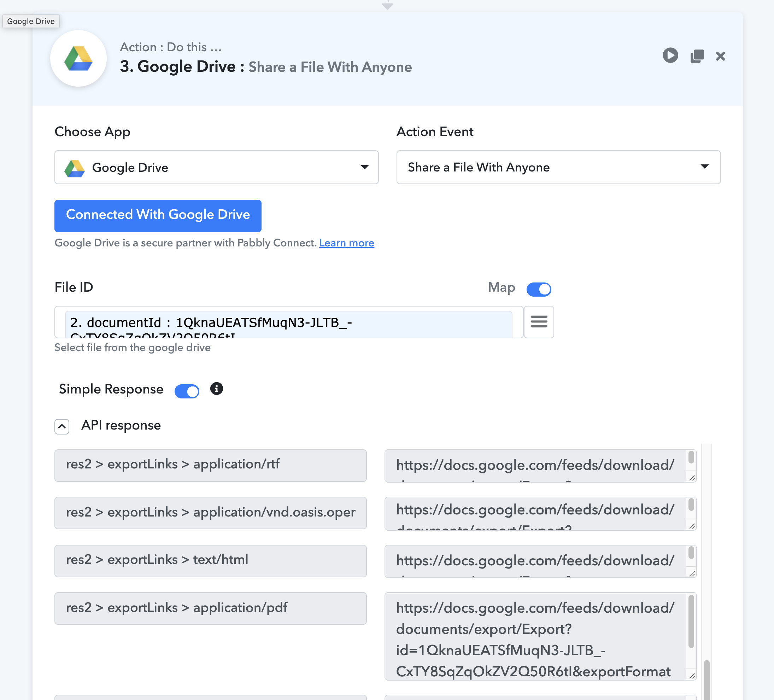The image size is (774, 700).
Task: Click the text/html URL value box
Action: 540,561
